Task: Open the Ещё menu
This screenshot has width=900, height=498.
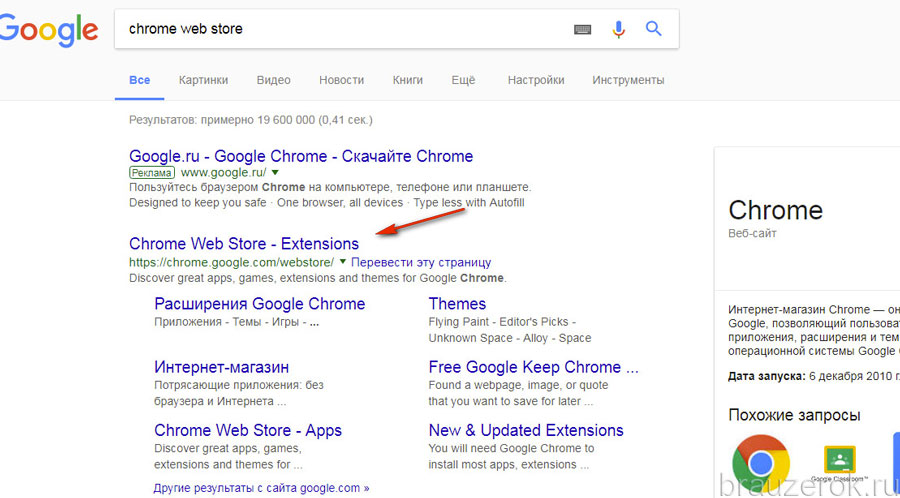Action: [463, 80]
